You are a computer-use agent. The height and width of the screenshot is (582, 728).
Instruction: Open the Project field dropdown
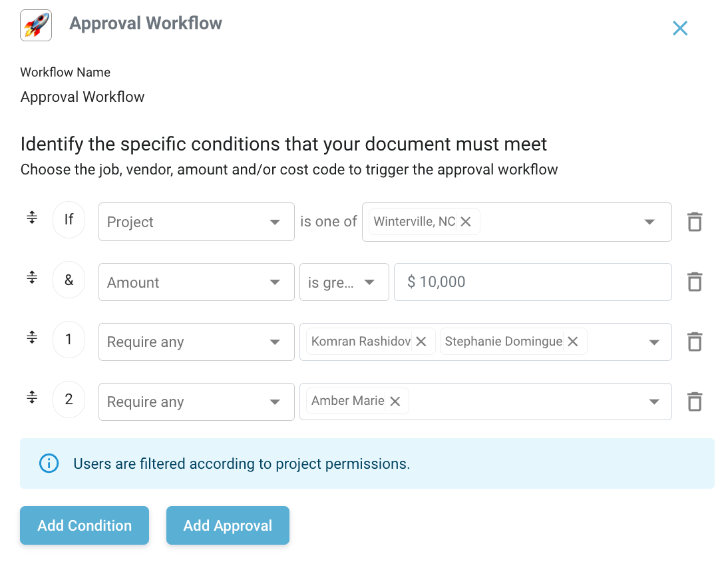[196, 222]
